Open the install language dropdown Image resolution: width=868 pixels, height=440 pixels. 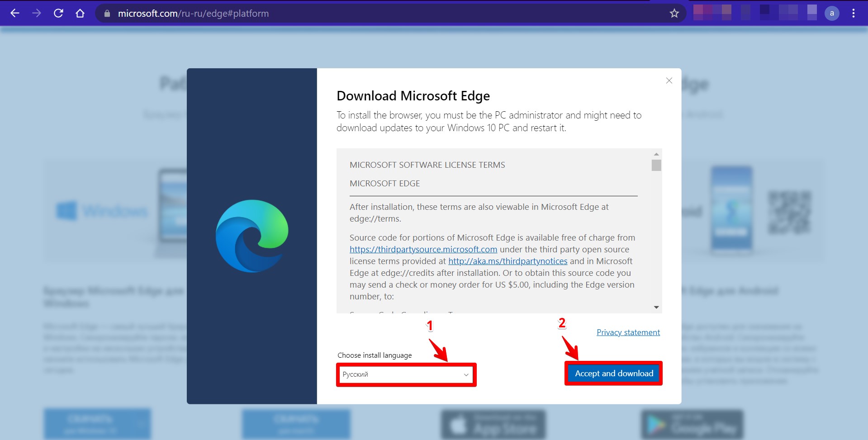[406, 374]
